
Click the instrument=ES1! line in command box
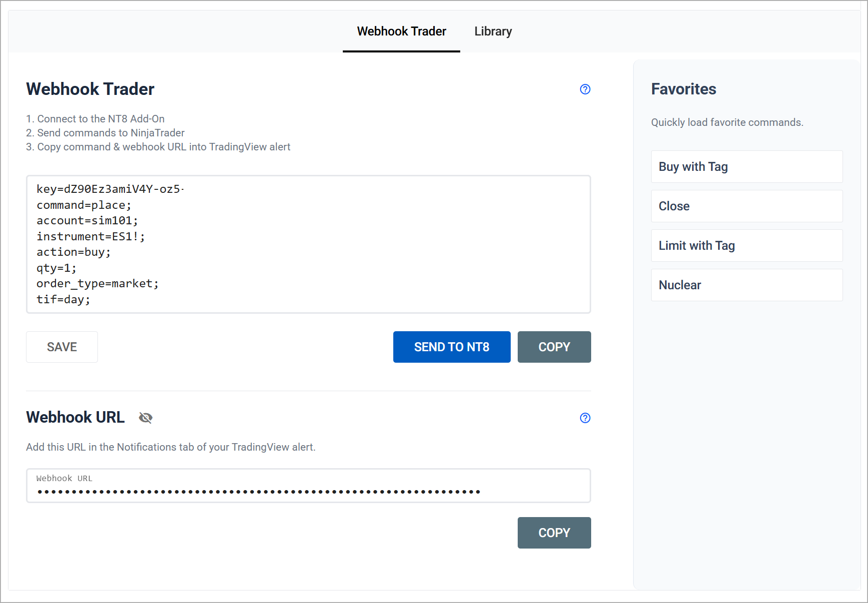point(90,237)
